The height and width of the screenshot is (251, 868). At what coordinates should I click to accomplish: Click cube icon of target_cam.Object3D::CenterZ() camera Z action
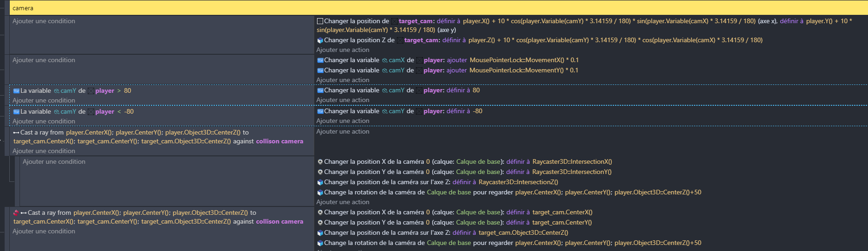click(x=320, y=233)
